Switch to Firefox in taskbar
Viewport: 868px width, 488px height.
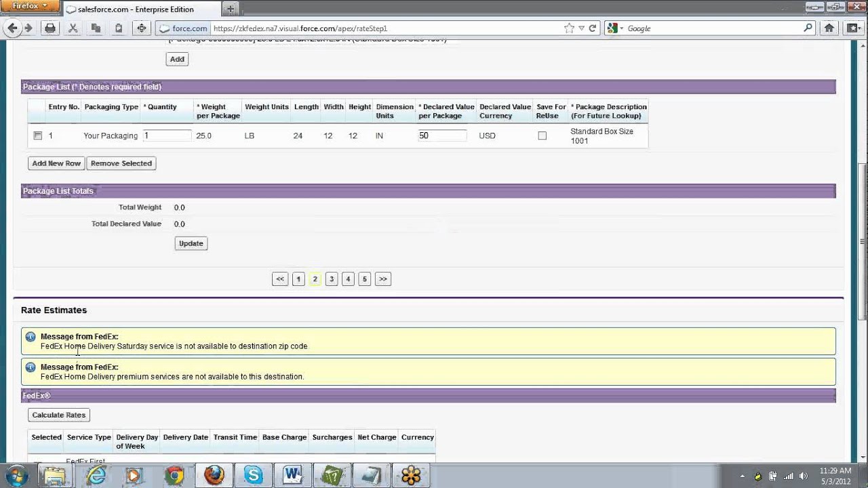tap(214, 476)
